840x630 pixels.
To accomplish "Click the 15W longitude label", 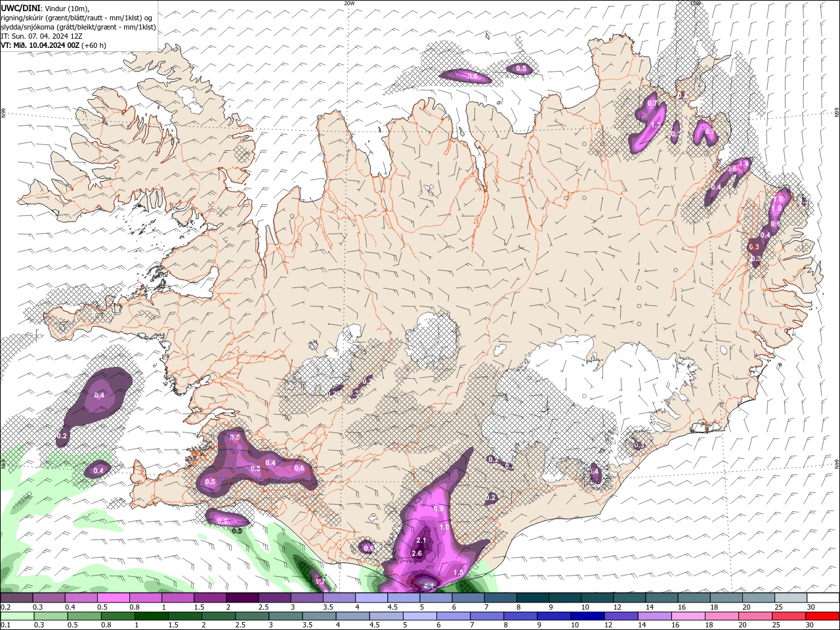I will point(695,3).
